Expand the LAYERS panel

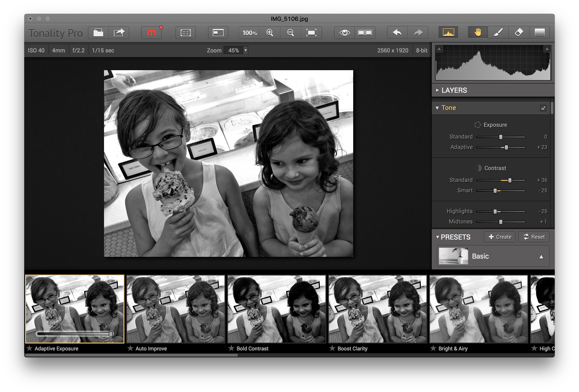coord(438,90)
